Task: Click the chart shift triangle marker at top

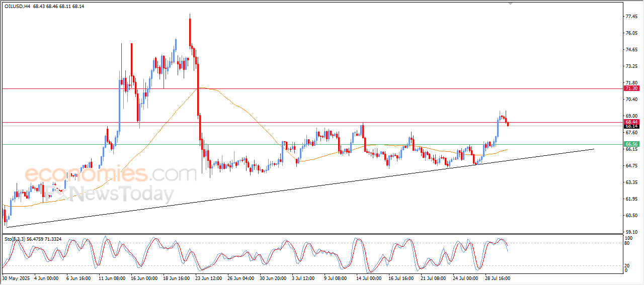Action: (x=511, y=4)
